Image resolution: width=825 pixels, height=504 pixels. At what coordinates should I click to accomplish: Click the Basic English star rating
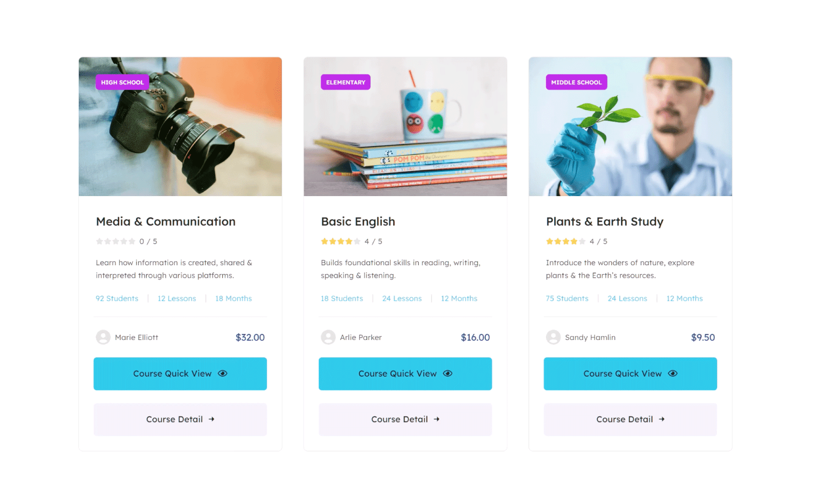pyautogui.click(x=341, y=241)
